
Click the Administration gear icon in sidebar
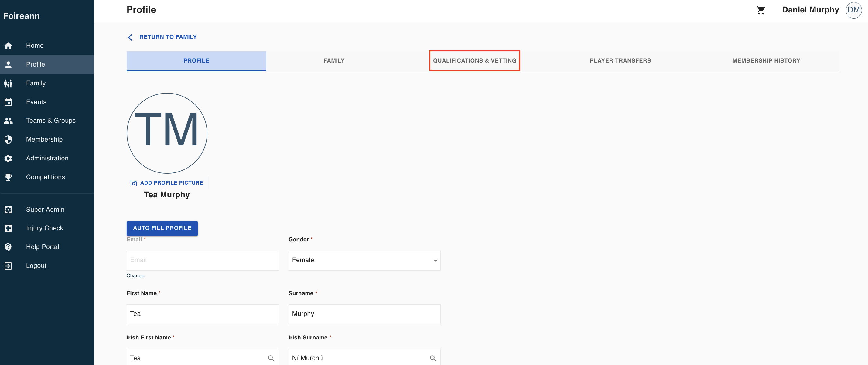pos(9,159)
